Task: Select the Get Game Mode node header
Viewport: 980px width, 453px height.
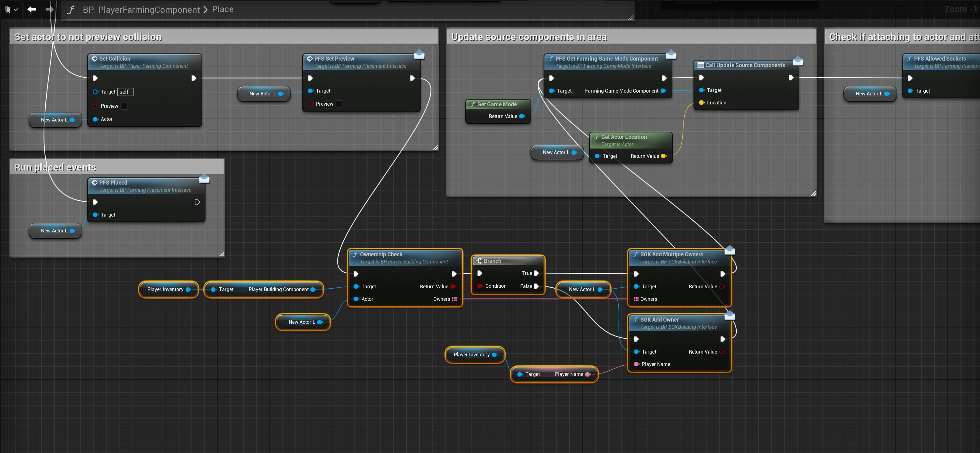Action: [x=497, y=104]
